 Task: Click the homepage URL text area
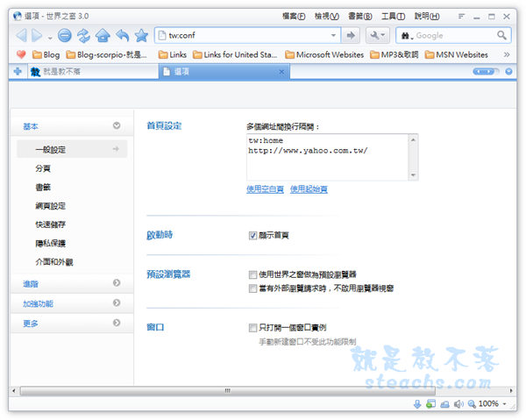(327, 157)
